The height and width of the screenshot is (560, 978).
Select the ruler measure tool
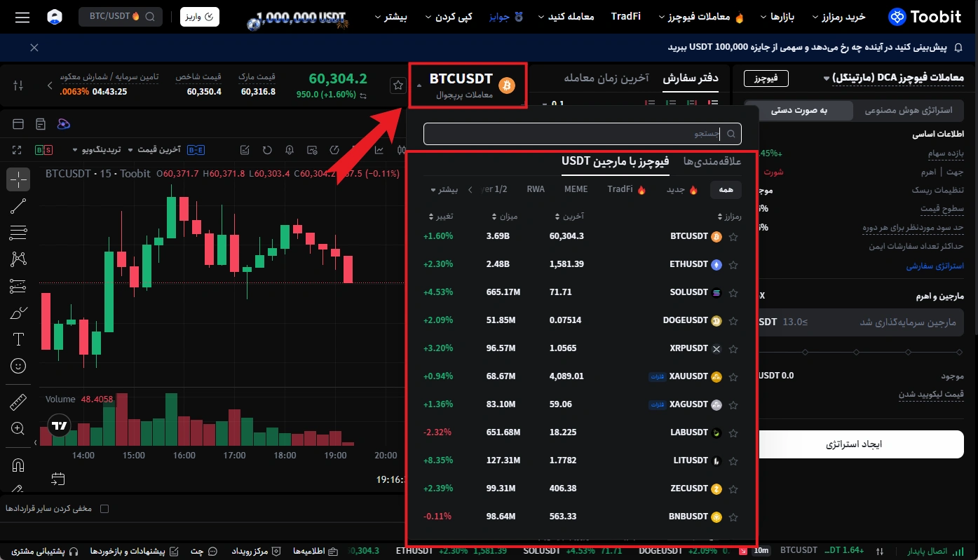pos(18,402)
